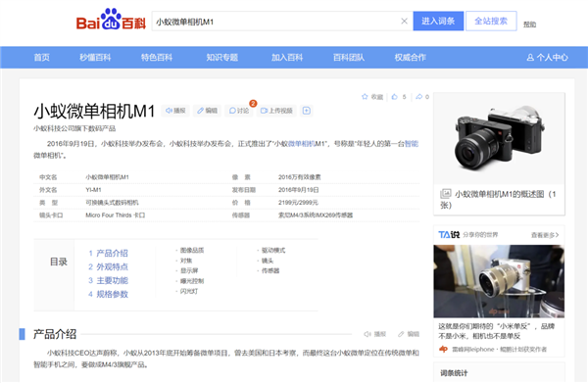Open the 曝光控制 catalog subitem
This screenshot has width=588, height=383.
point(192,281)
